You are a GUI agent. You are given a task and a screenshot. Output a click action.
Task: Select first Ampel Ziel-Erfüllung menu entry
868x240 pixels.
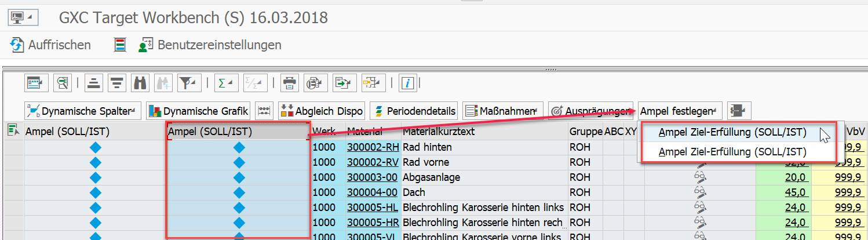pos(732,133)
